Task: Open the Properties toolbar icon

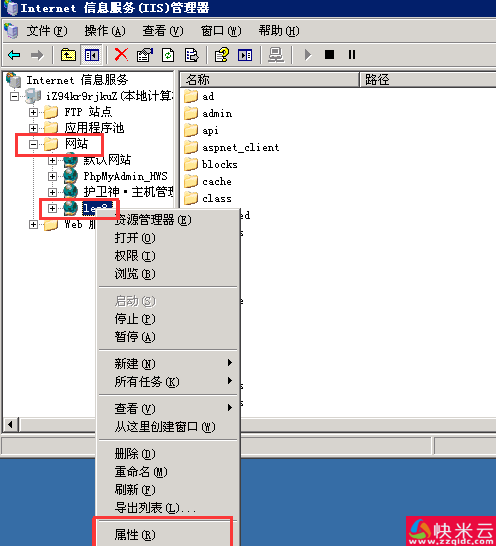Action: [145, 55]
